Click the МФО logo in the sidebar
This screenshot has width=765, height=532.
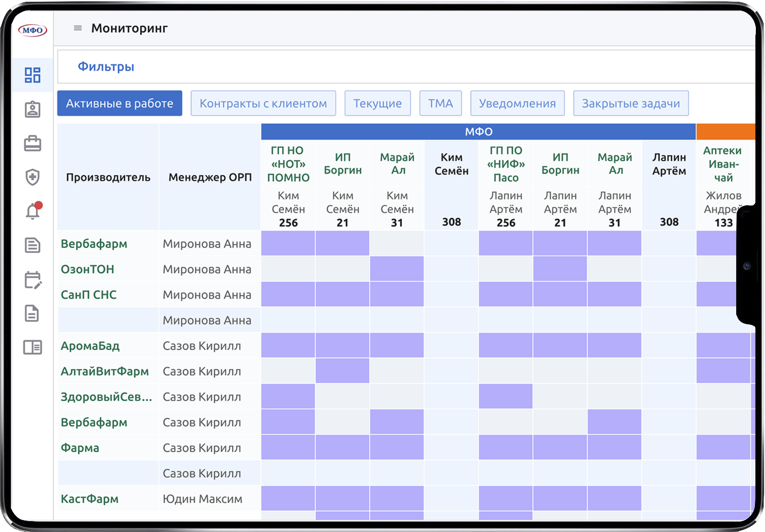[32, 30]
